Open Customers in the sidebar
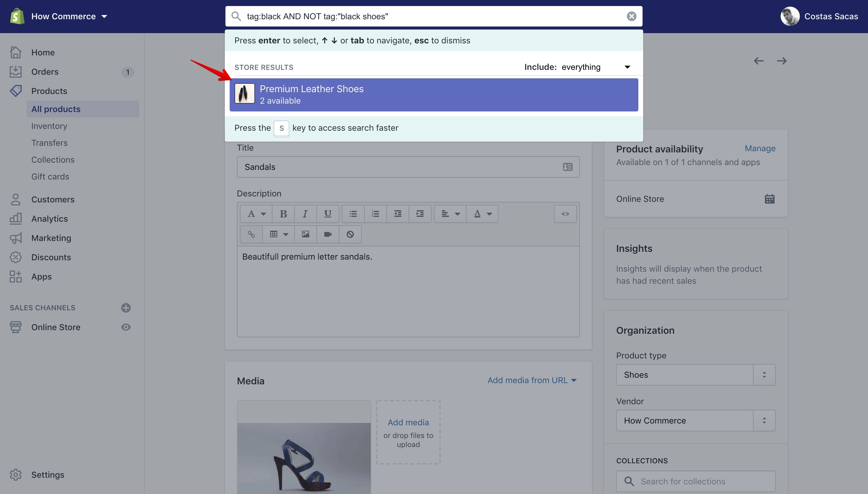This screenshot has height=494, width=868. [53, 199]
